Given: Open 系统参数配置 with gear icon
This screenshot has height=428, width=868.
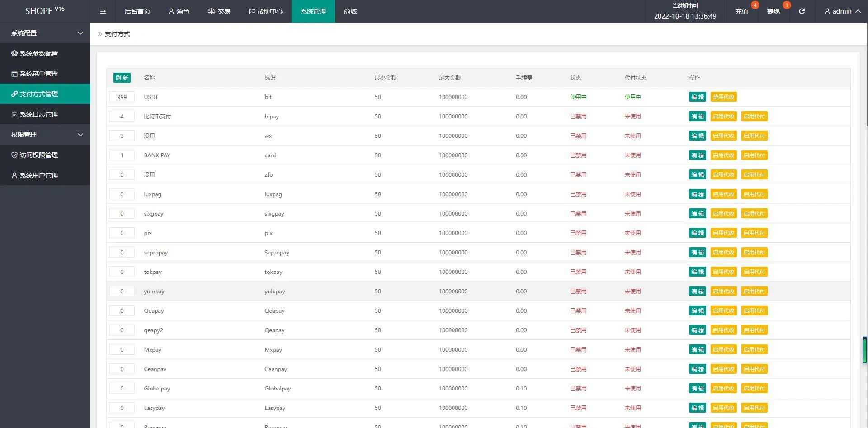Looking at the screenshot, I should [x=39, y=53].
